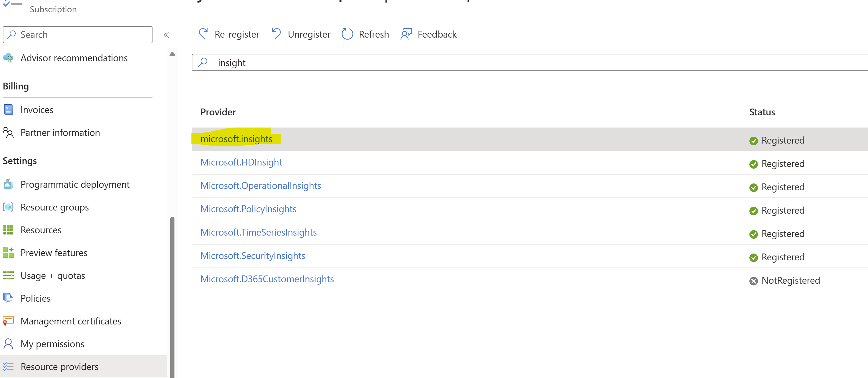Click the Billing section heading

coord(15,87)
